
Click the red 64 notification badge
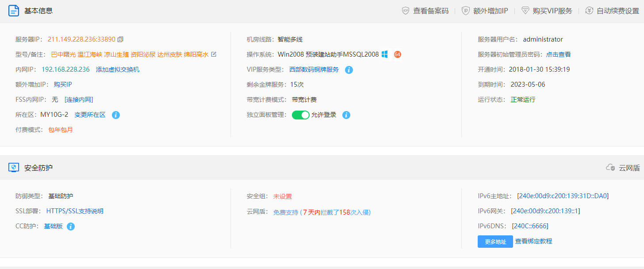[x=397, y=54]
